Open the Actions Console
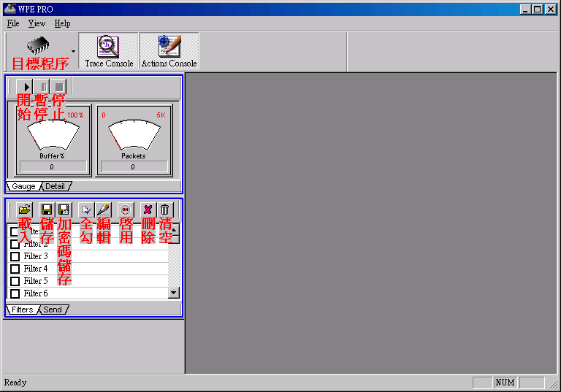The image size is (561, 392). 169,51
